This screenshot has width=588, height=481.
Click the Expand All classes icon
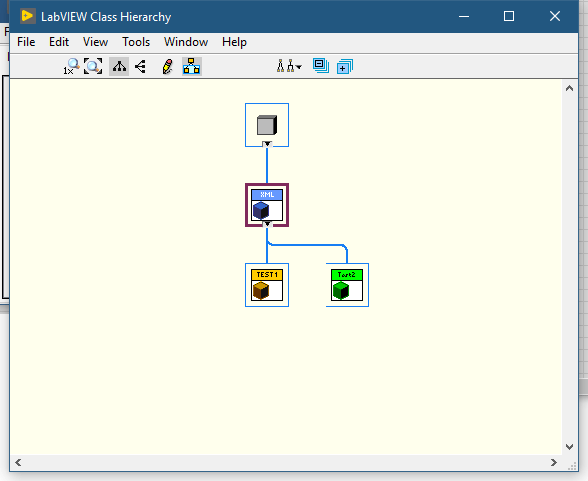345,67
